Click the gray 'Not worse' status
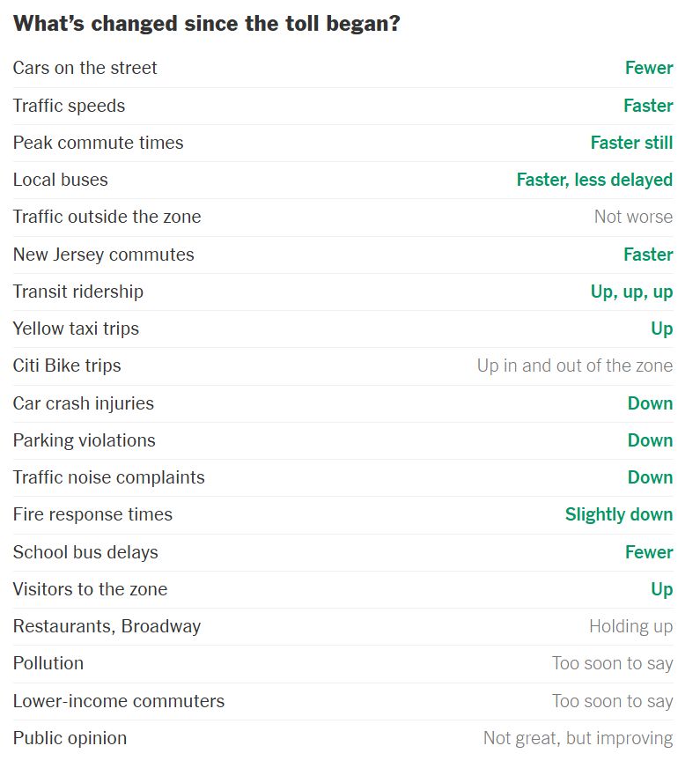This screenshot has height=768, width=700. click(x=633, y=217)
